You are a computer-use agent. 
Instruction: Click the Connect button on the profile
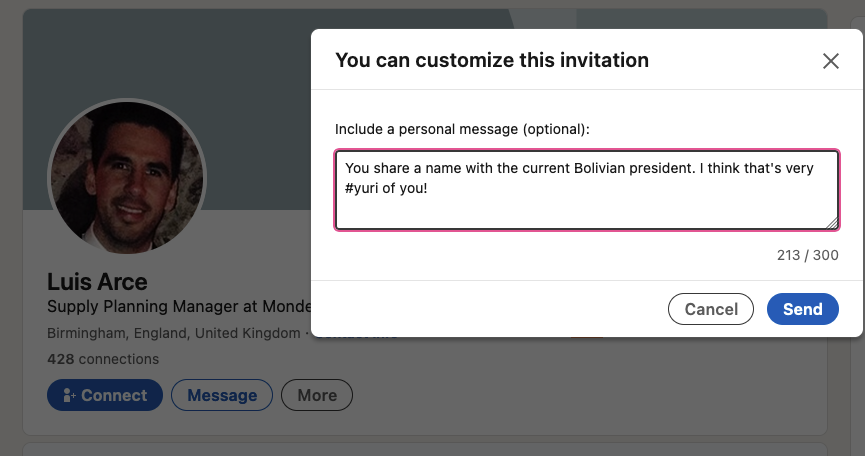[105, 395]
